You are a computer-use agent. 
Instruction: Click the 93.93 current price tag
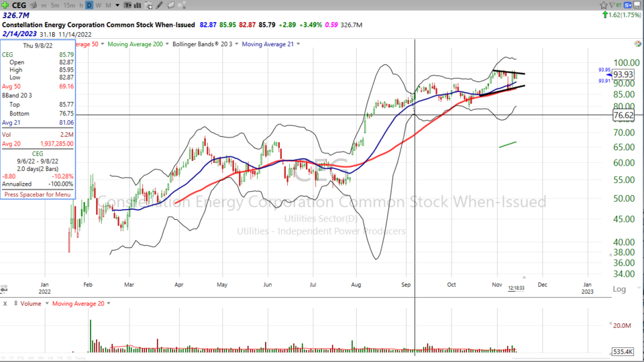623,74
